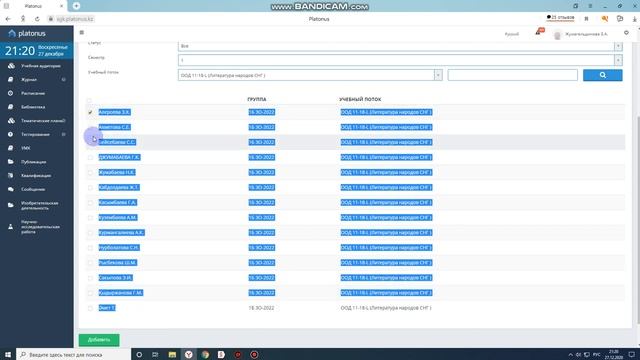Screen dimensions: 640x360
Task: Click the УЧЕБНЫЙ ПОТОК column header
Action: coord(360,99)
